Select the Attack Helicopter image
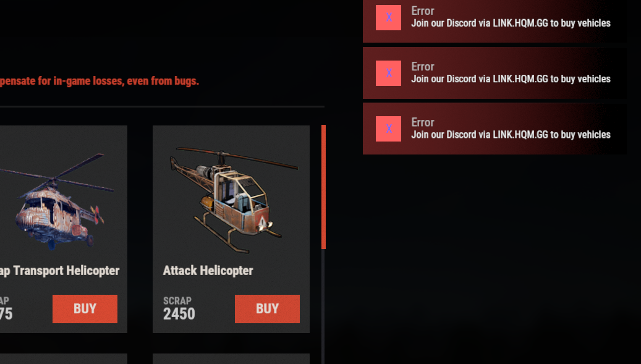 [x=233, y=200]
